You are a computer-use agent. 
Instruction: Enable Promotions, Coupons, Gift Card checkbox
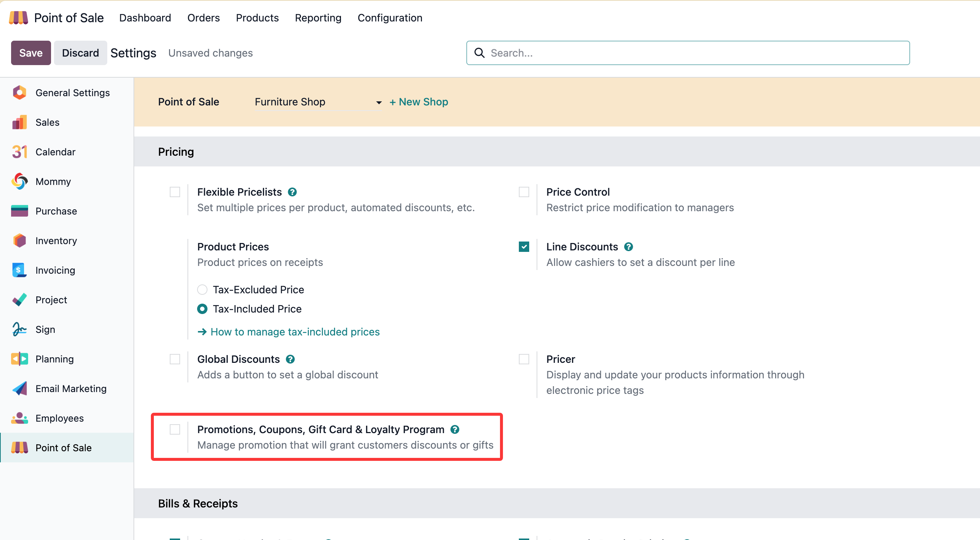175,429
